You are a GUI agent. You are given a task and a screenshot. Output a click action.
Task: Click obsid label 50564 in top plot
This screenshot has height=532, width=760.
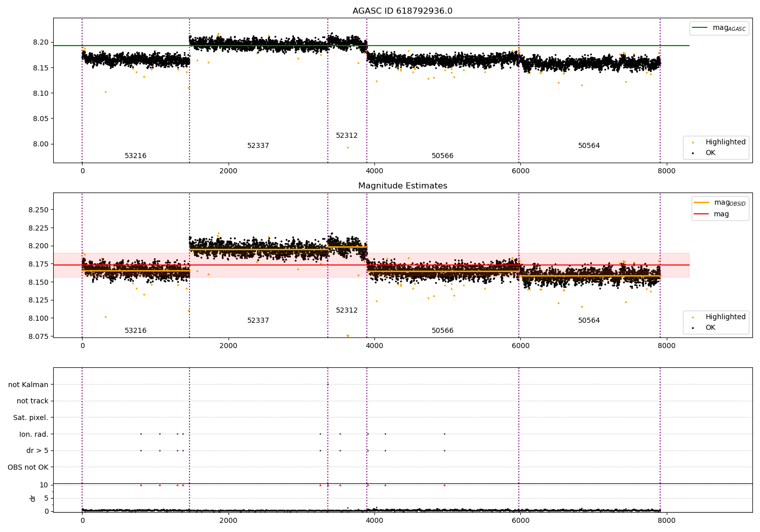click(589, 146)
